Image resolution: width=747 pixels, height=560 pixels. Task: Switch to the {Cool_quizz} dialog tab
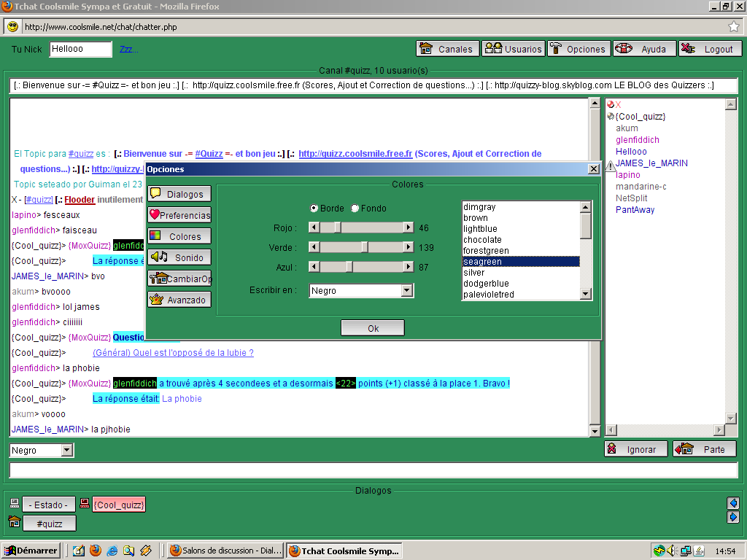(119, 505)
